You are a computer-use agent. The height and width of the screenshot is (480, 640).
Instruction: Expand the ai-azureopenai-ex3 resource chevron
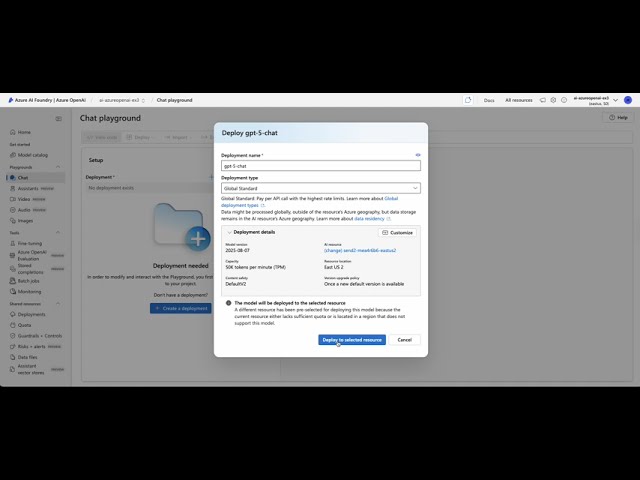[616, 100]
